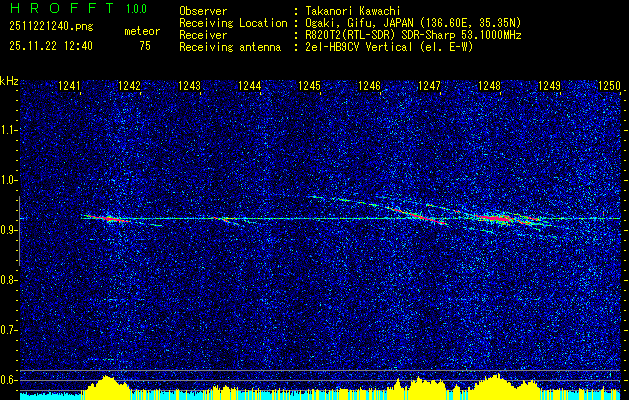Viewport: 629px width, 400px height.
Task: Click the Receiving antenna label
Action: (230, 47)
